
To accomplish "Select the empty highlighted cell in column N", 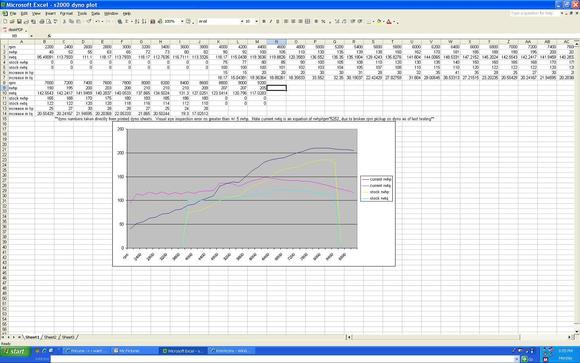I will coord(276,88).
